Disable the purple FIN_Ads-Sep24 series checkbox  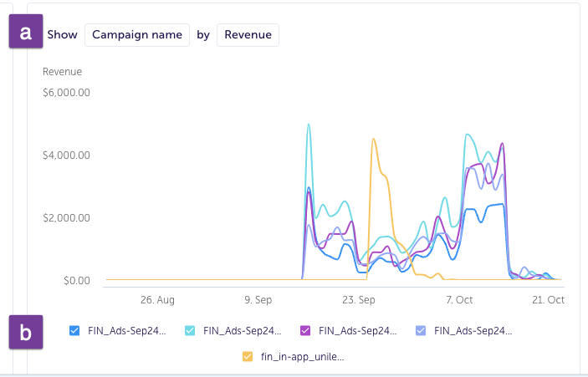[306, 330]
